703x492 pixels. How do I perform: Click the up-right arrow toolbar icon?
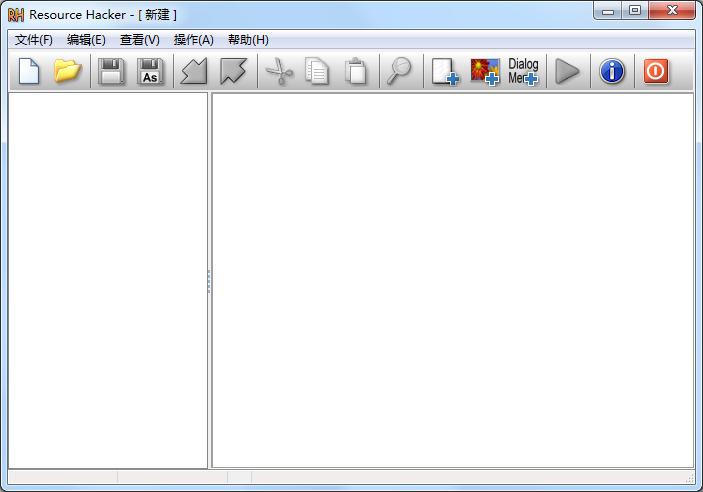[x=233, y=71]
